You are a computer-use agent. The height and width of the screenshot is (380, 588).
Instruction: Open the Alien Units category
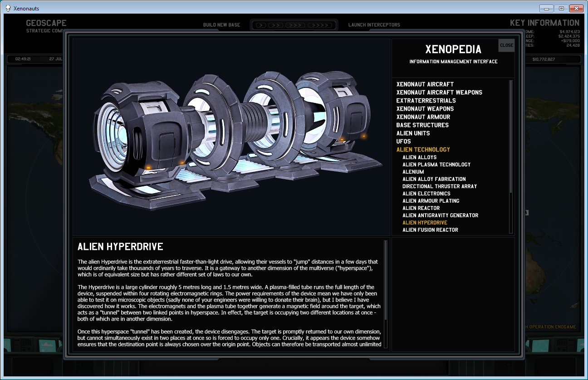pyautogui.click(x=413, y=133)
